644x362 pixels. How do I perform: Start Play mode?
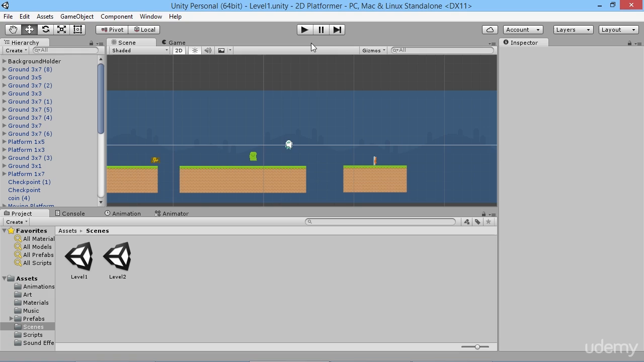coord(304,30)
